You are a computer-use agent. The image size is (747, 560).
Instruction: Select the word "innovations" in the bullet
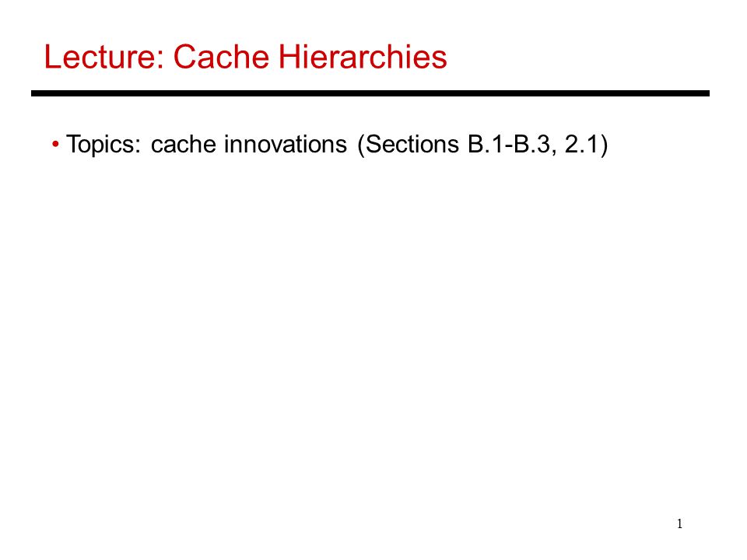pos(286,145)
